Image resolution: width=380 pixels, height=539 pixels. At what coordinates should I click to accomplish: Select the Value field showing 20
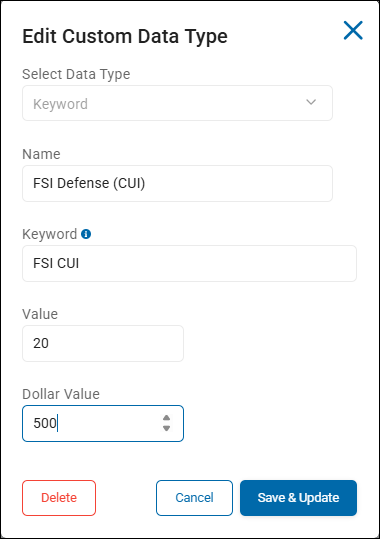(103, 343)
